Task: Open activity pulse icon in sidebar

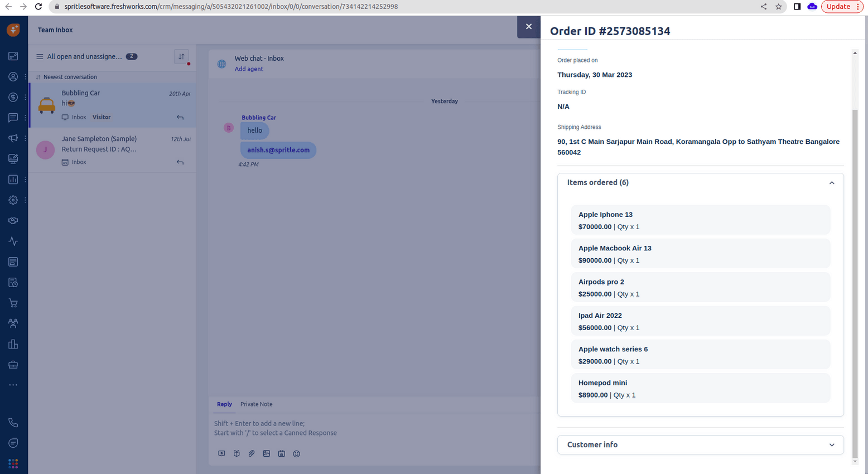Action: coord(13,241)
